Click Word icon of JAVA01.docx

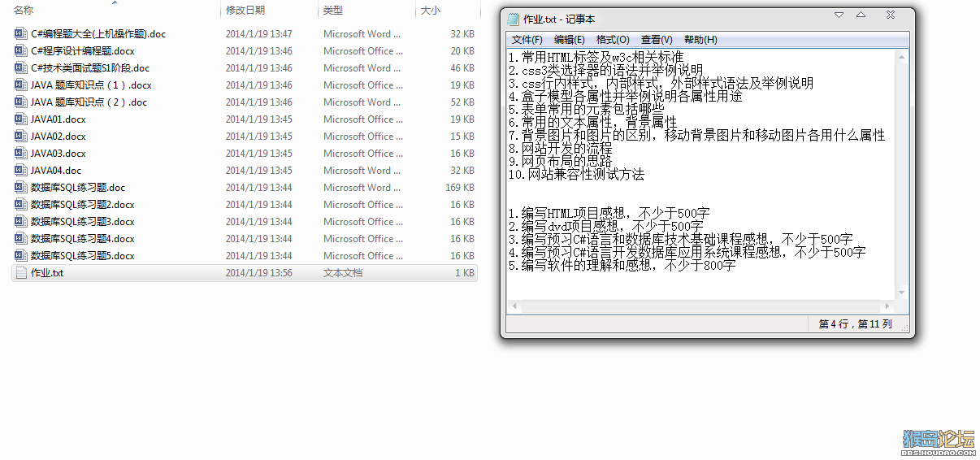(21, 119)
